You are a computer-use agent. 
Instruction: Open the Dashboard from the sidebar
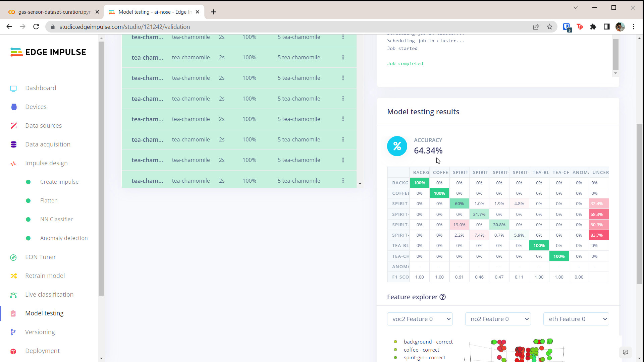click(40, 88)
